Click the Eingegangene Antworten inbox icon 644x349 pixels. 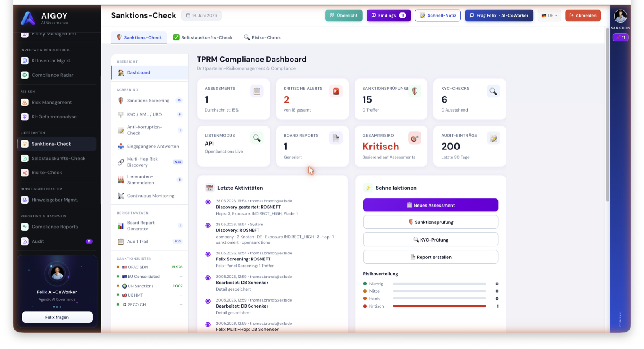(121, 147)
